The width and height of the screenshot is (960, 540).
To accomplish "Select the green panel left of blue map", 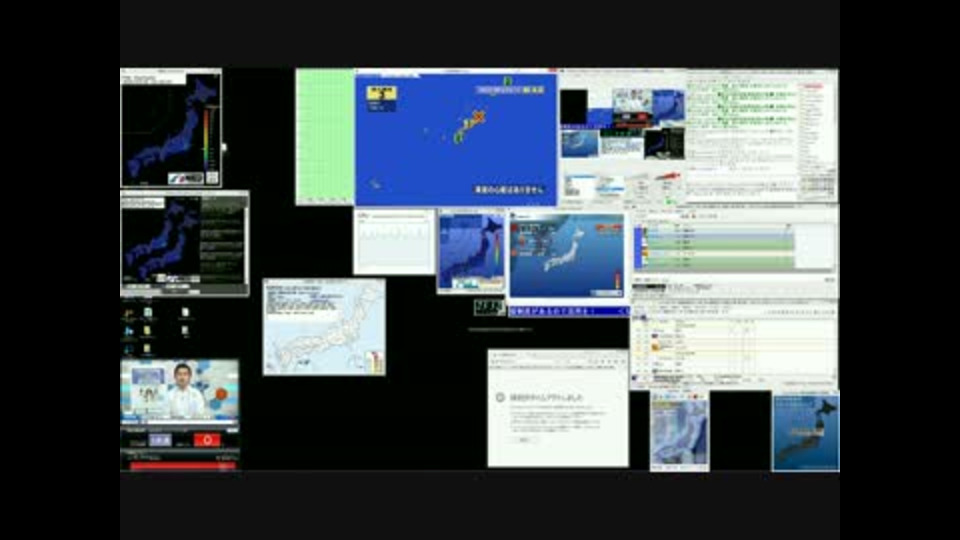I will click(x=325, y=137).
